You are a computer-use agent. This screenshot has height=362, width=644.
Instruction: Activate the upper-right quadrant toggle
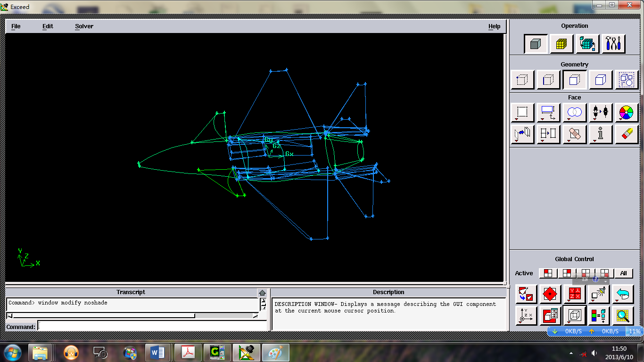tap(567, 273)
